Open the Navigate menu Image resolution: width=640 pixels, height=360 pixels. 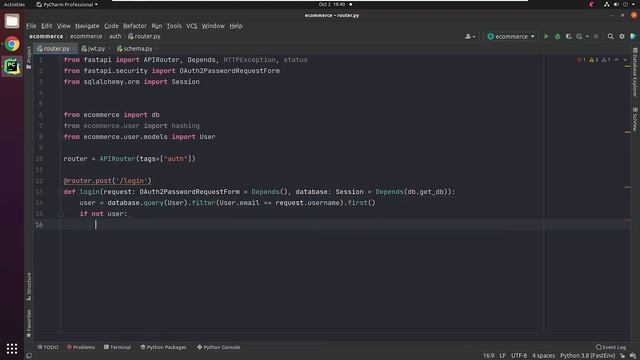(87, 26)
